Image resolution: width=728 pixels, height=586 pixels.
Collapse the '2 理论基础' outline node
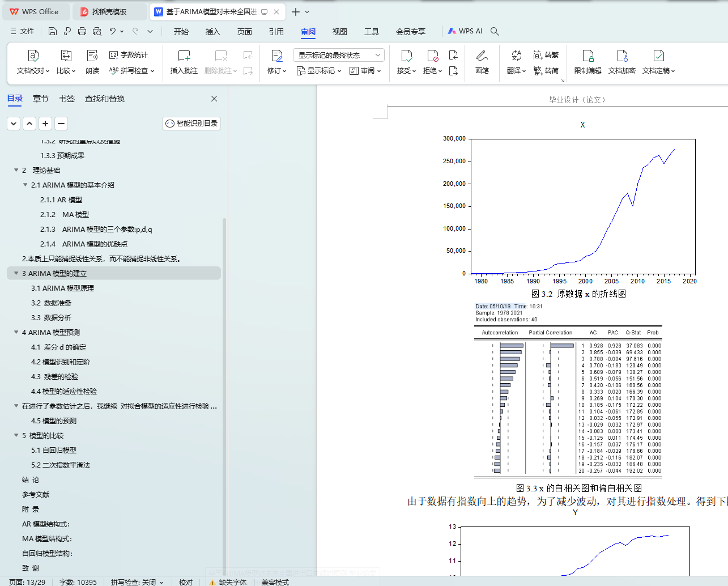point(16,170)
